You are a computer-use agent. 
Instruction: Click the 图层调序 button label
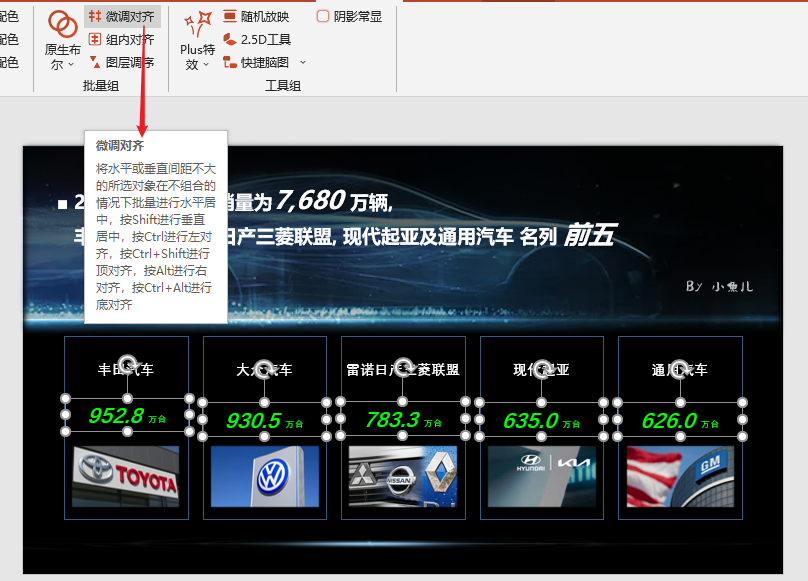(x=130, y=62)
